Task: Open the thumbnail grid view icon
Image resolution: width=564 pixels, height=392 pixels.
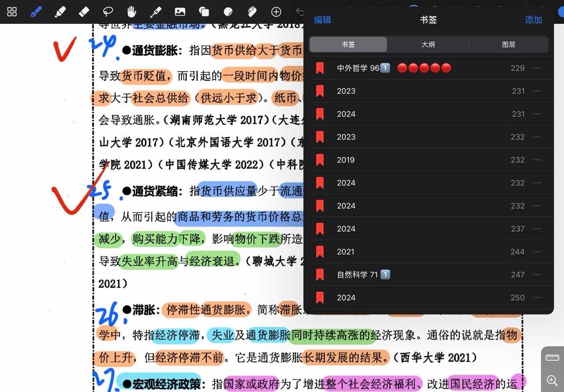Action: point(12,12)
